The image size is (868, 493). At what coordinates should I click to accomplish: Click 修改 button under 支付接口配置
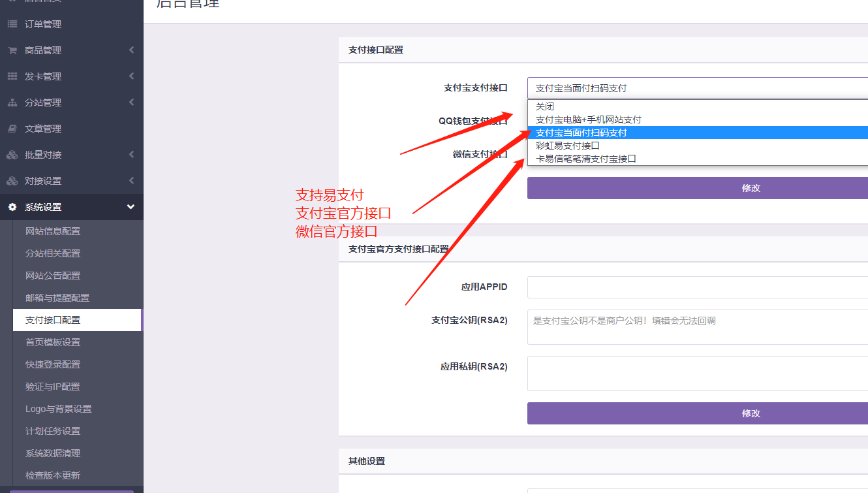(697, 188)
